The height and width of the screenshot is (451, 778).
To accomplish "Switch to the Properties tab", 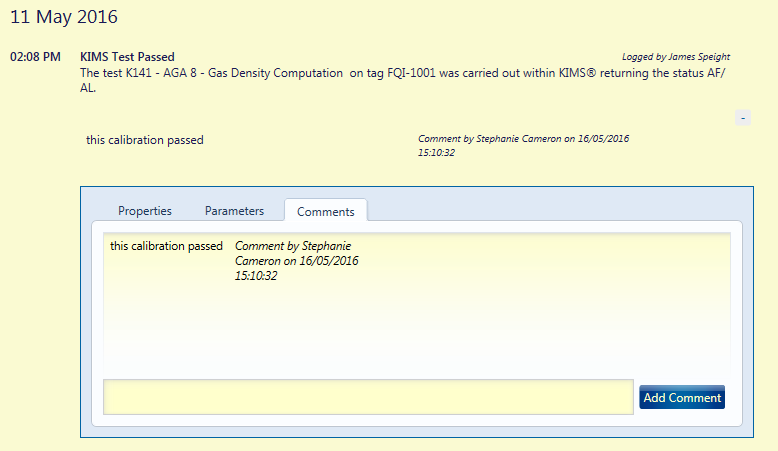I will (144, 211).
